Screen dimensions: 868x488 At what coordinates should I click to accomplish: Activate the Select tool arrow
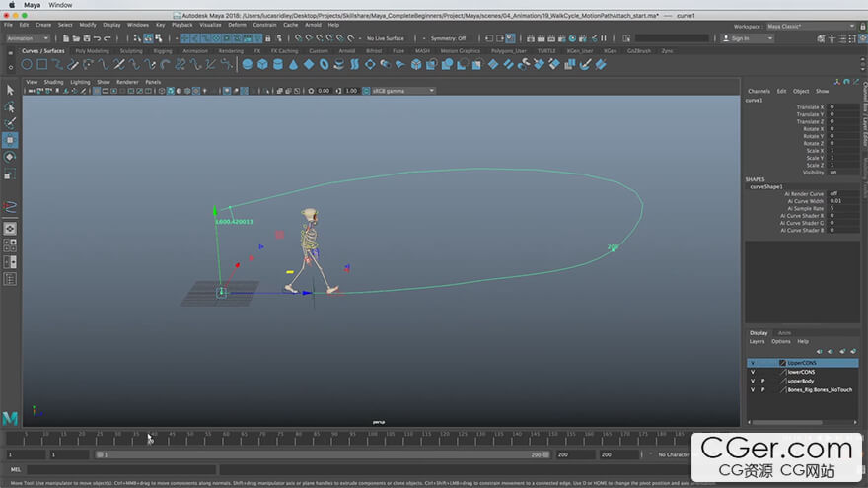10,90
